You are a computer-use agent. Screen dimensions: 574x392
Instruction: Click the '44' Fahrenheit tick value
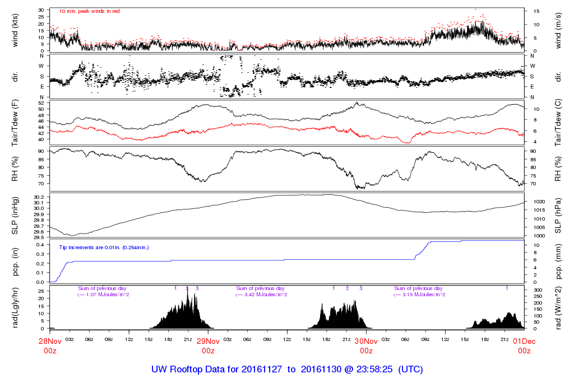click(x=41, y=127)
